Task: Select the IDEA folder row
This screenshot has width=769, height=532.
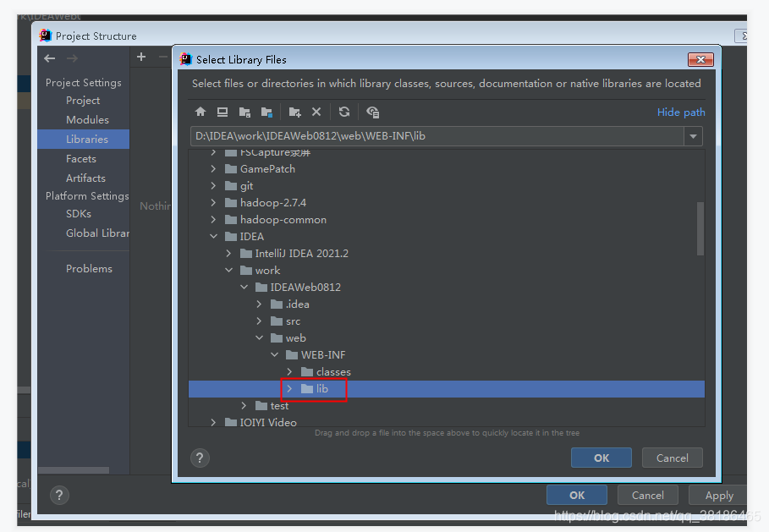Action: point(447,236)
